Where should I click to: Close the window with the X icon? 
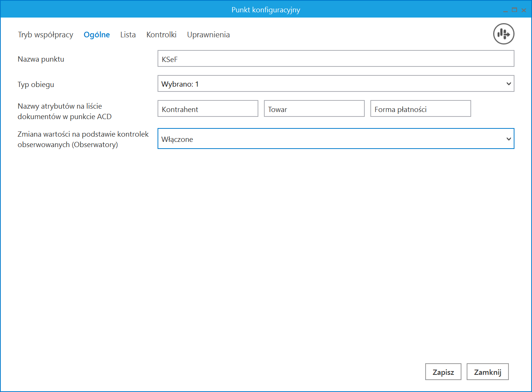(524, 10)
